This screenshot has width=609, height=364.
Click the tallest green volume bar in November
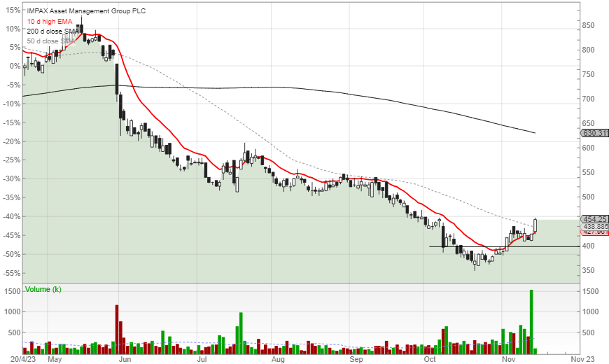[x=531, y=322]
